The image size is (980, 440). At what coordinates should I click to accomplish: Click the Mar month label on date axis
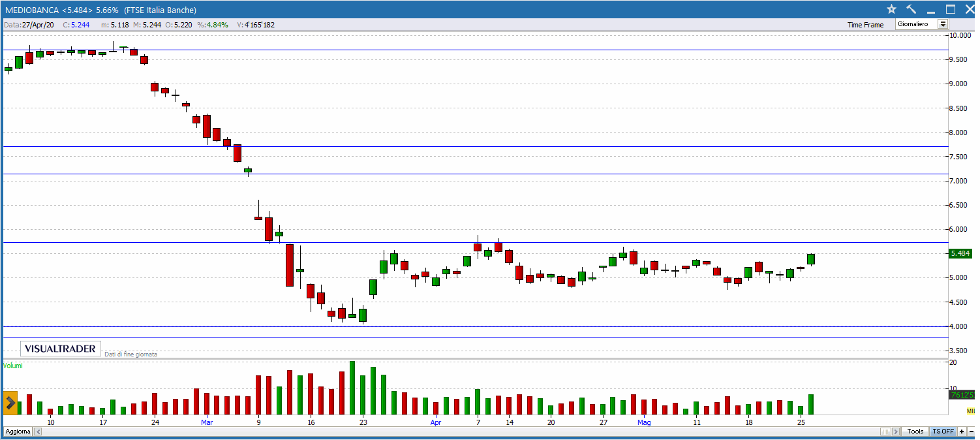207,422
